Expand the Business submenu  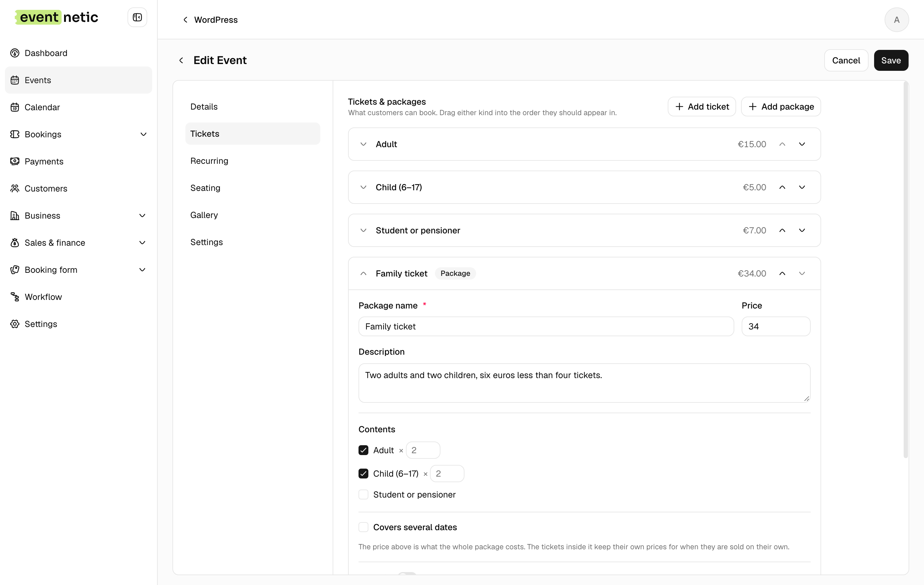click(x=142, y=216)
